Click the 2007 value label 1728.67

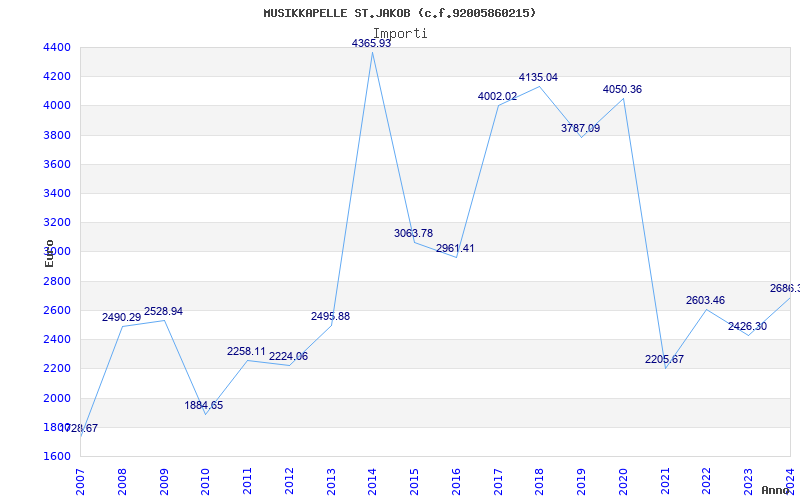pyautogui.click(x=79, y=429)
